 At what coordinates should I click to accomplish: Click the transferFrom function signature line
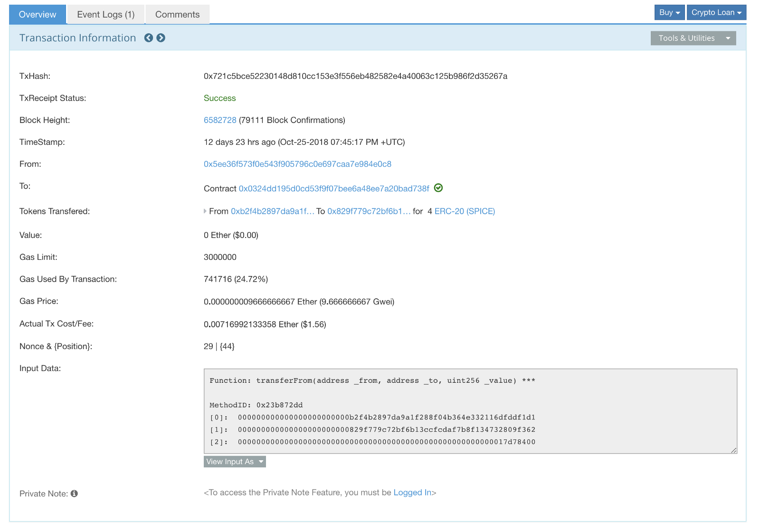coord(372,380)
